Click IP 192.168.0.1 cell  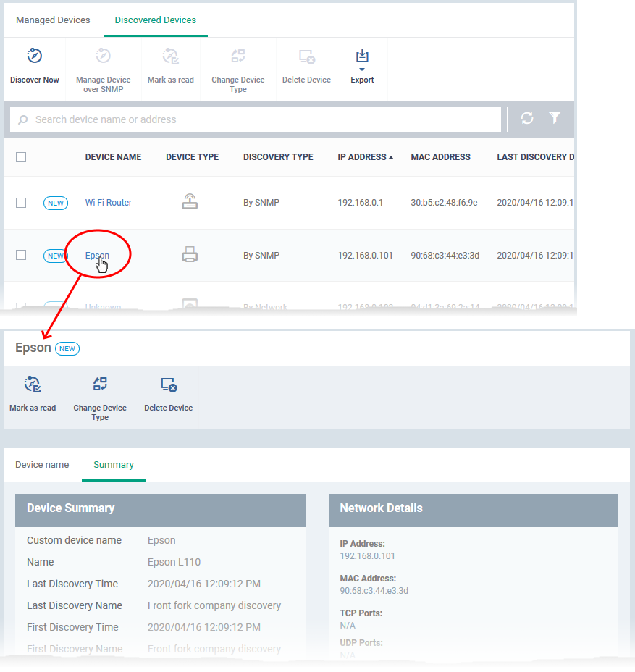(x=361, y=202)
